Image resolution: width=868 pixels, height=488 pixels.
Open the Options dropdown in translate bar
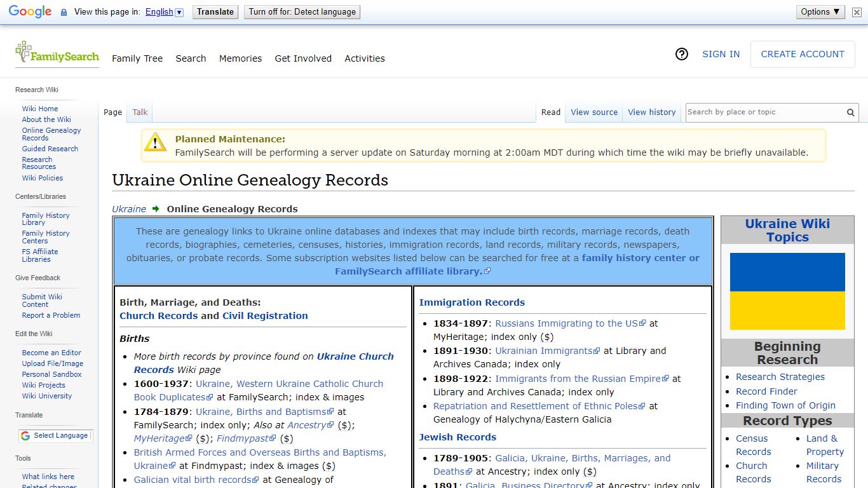[820, 11]
